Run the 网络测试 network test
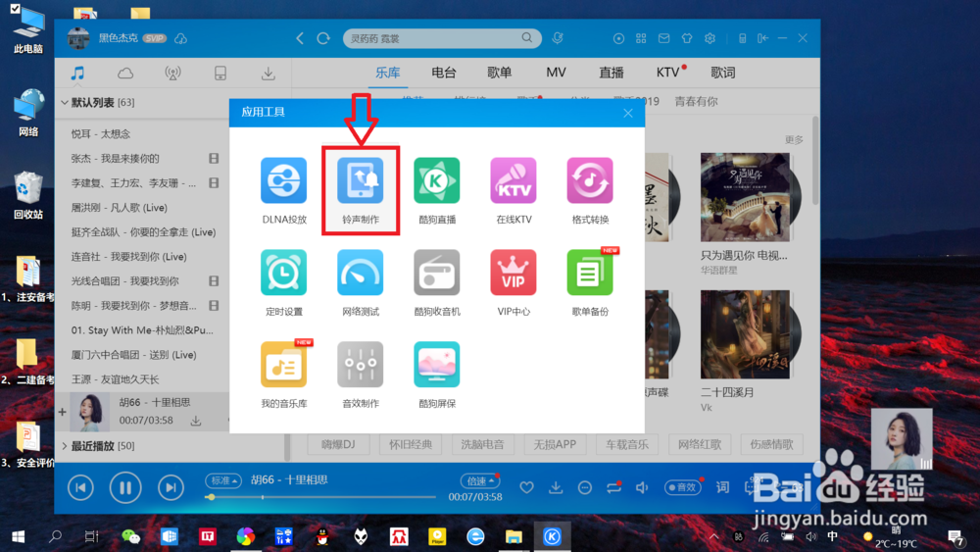This screenshot has width=980, height=552. tap(361, 282)
